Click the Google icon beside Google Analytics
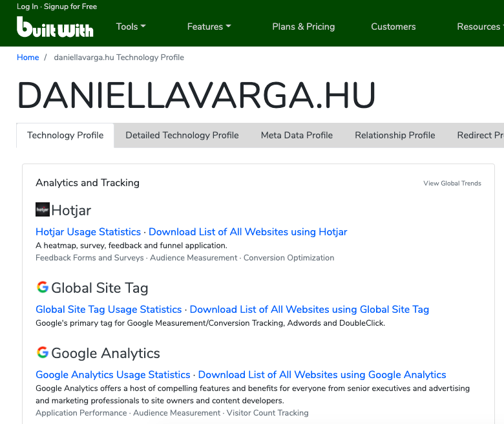This screenshot has height=424, width=504. [43, 352]
